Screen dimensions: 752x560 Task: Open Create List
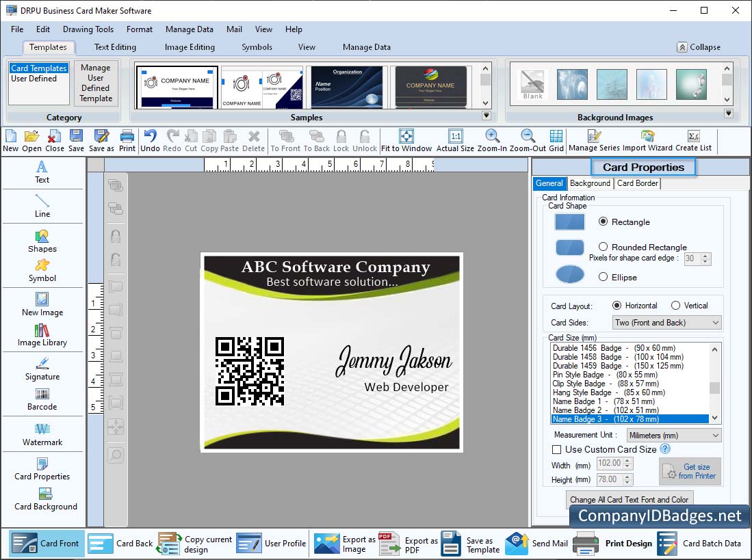(693, 142)
